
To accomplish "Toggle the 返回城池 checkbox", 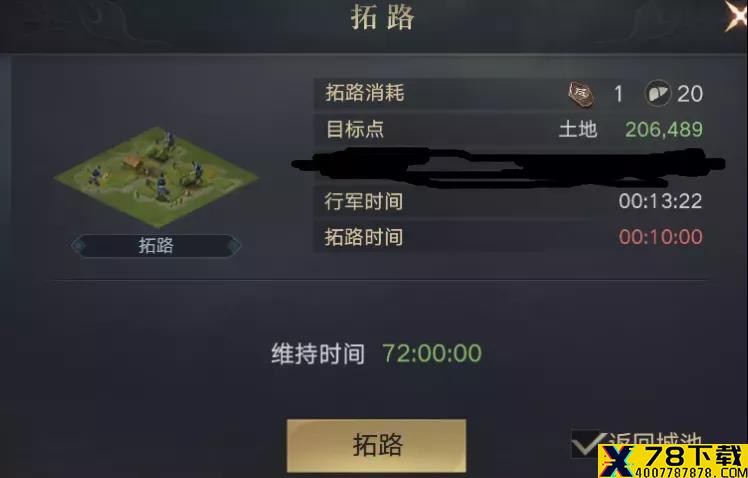I will 585,444.
